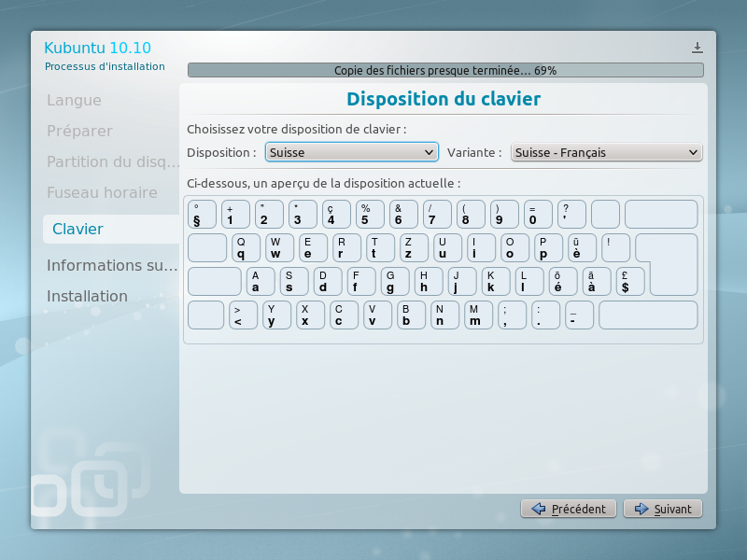Click the download arrow icon at top right
The image size is (747, 560).
coord(697,48)
